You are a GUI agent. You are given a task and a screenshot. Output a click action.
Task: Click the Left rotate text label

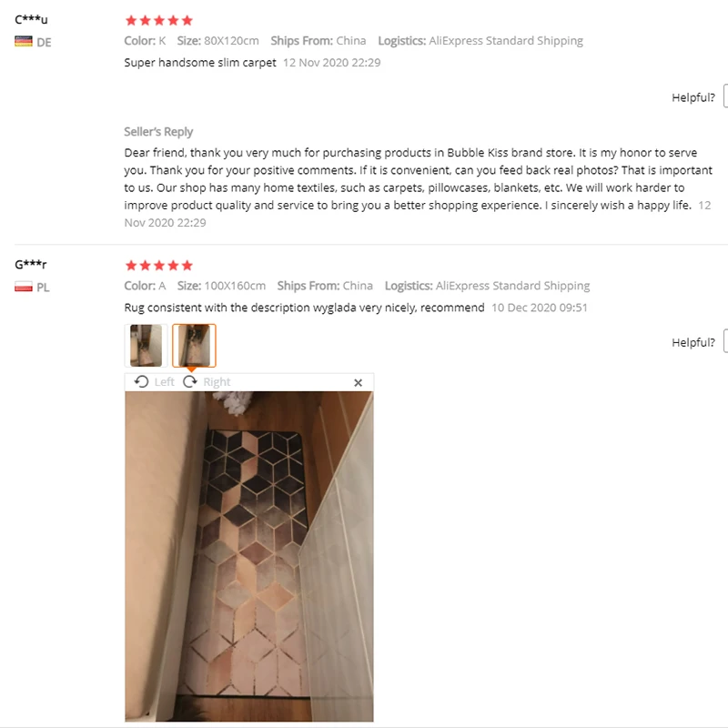tap(165, 381)
